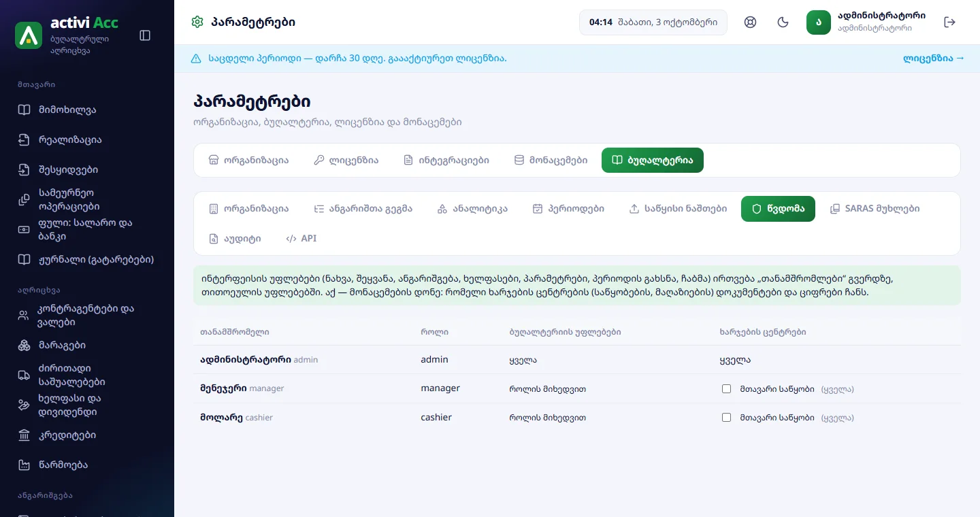980x517 pixels.
Task: Select the ანგარიშთა გეგმა sub-tab
Action: pos(363,209)
